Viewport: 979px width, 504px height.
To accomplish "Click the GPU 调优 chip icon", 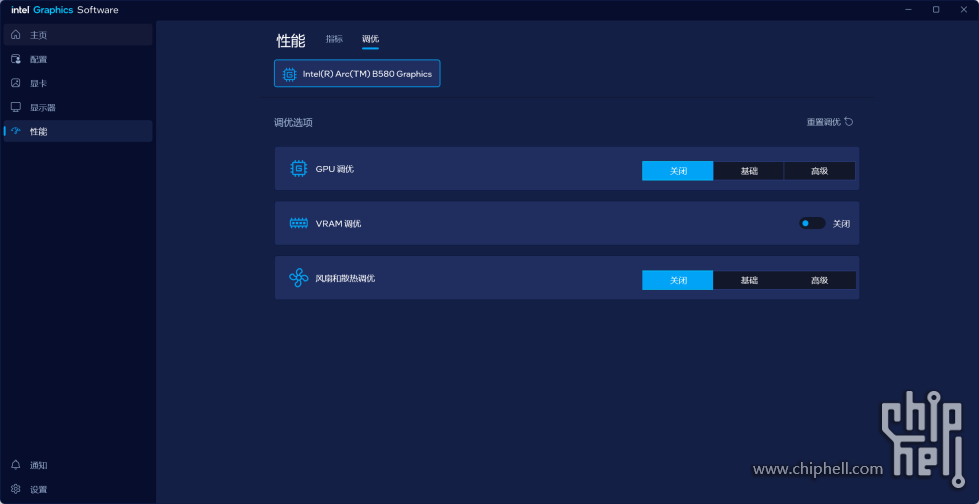I will coord(299,169).
